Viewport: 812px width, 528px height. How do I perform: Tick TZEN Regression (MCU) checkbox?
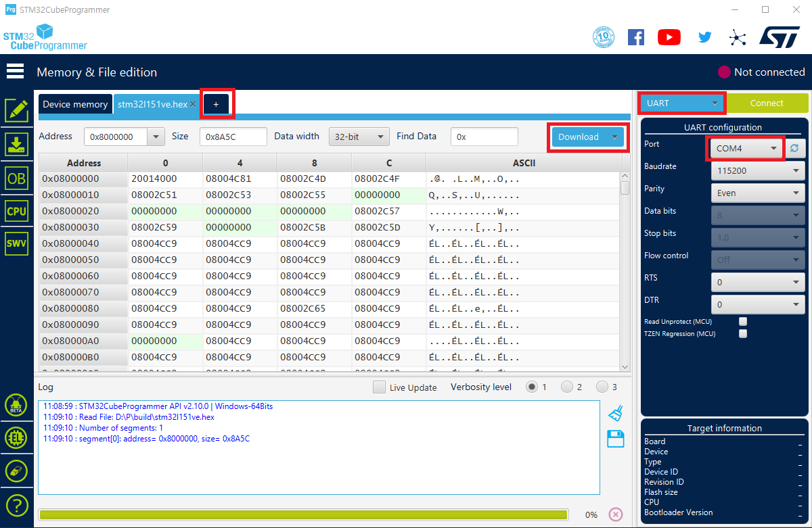[x=743, y=333]
